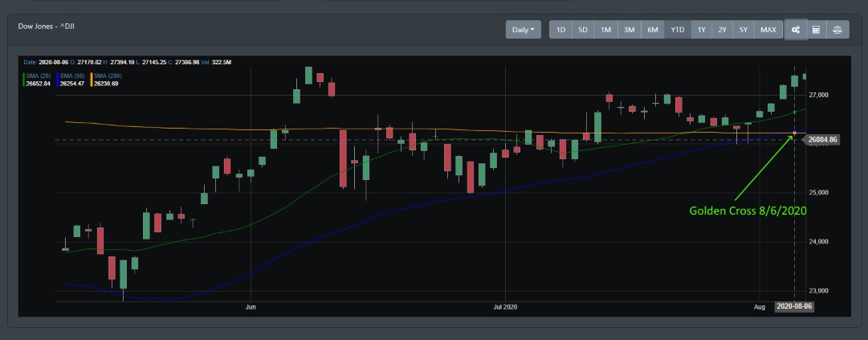Click the Jun label on time axis
The width and height of the screenshot is (868, 340).
click(x=251, y=306)
